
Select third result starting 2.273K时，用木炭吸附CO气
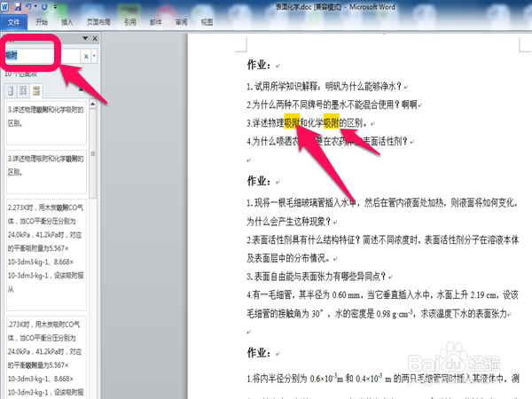click(x=46, y=254)
